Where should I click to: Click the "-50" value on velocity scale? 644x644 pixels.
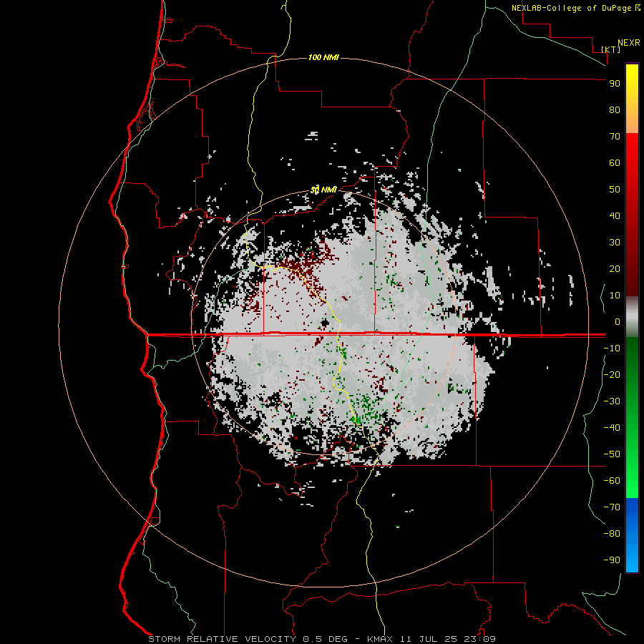point(612,454)
